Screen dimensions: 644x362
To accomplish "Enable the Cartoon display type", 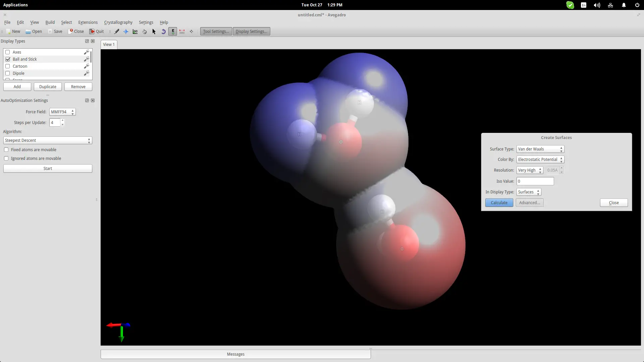I will pos(8,66).
